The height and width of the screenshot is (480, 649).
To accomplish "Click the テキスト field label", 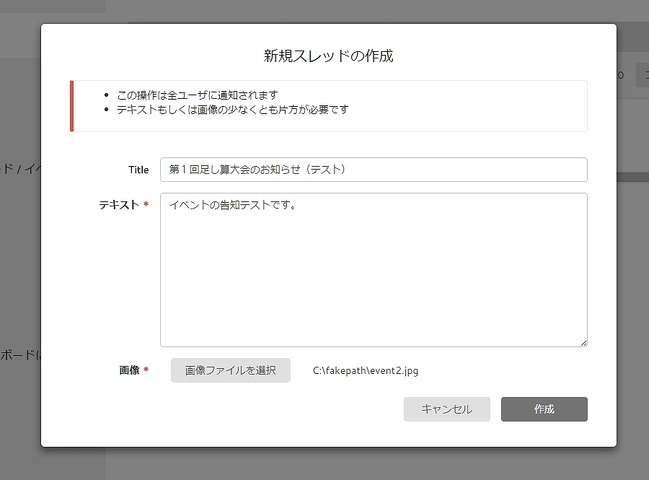I will click(118, 205).
